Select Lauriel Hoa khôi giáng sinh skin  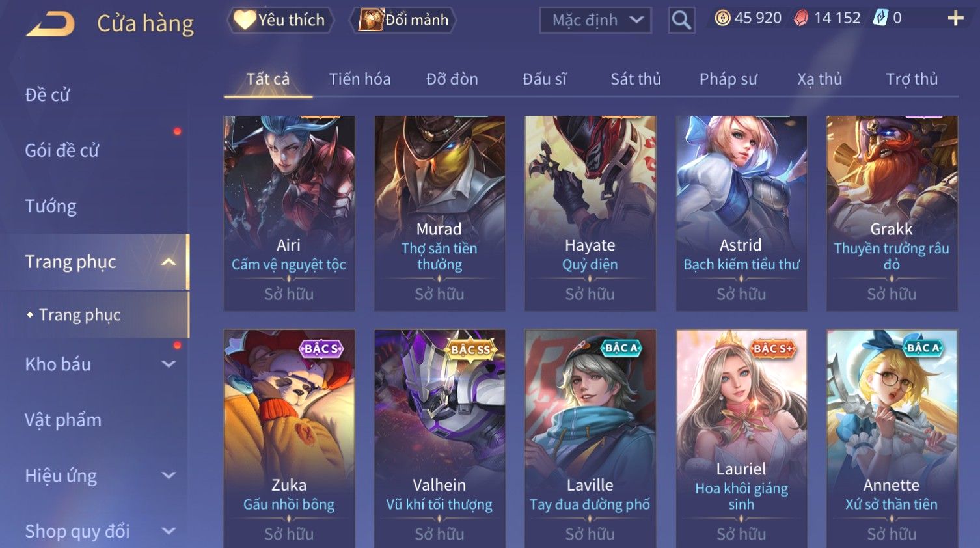coord(741,439)
